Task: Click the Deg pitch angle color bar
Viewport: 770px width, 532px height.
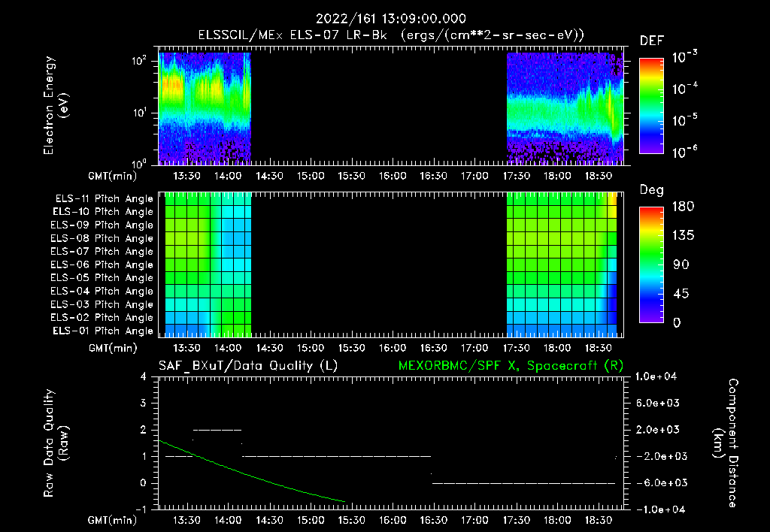Action: 651,264
